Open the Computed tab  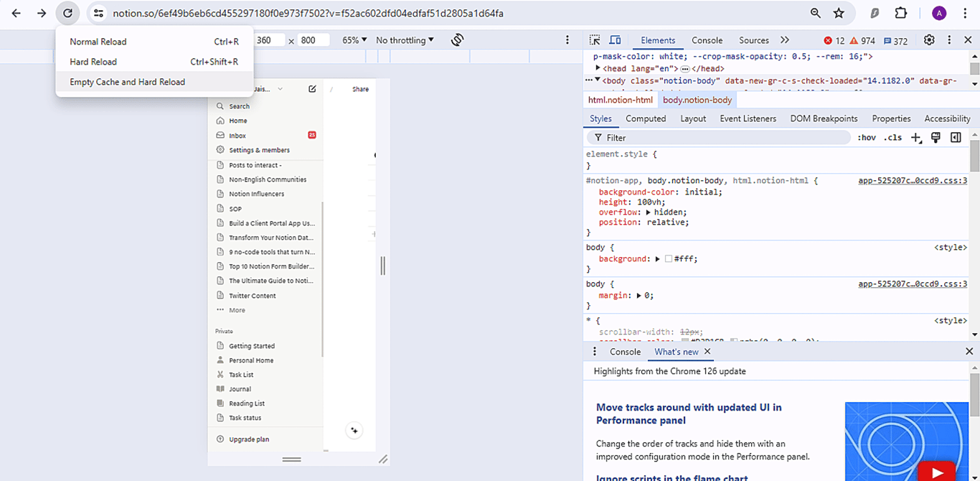(646, 118)
